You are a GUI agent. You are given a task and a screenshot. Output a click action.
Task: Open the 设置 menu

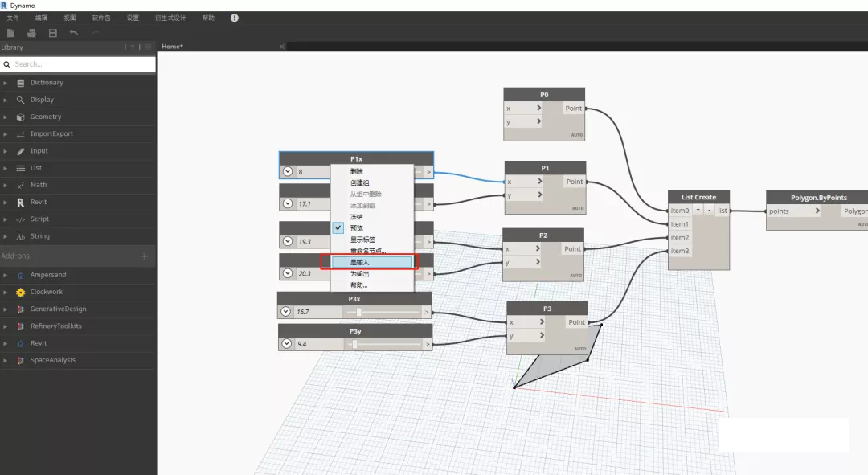point(133,18)
